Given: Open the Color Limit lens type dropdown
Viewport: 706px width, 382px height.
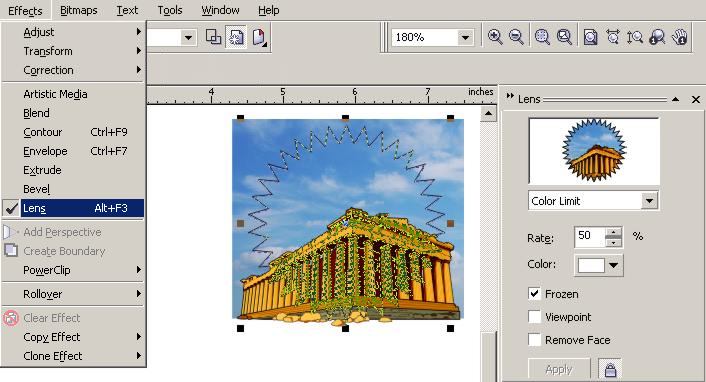Looking at the screenshot, I should click(x=649, y=201).
